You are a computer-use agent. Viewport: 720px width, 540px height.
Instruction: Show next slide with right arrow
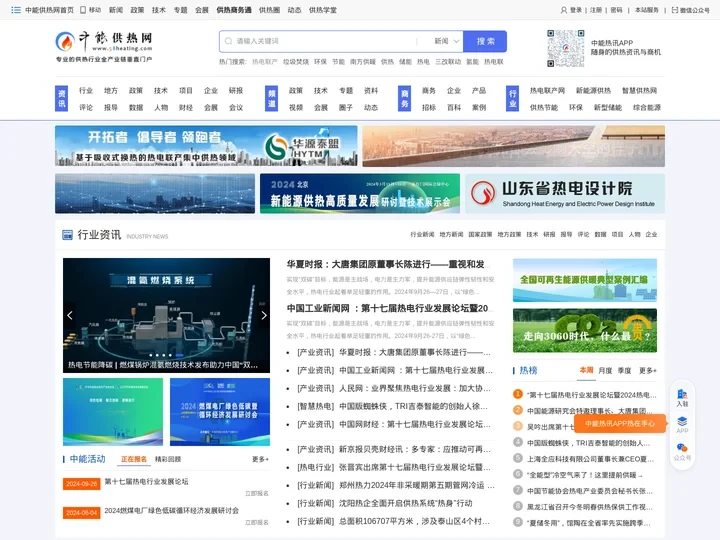pos(264,315)
